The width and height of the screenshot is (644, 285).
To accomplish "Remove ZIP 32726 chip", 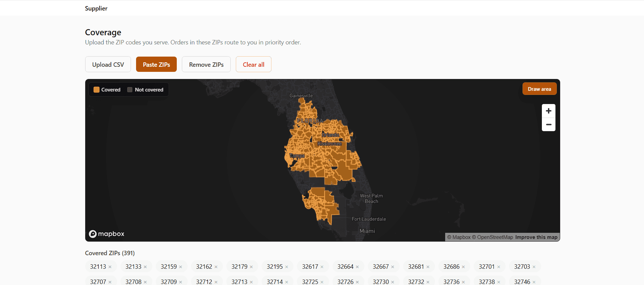I will [x=357, y=282].
